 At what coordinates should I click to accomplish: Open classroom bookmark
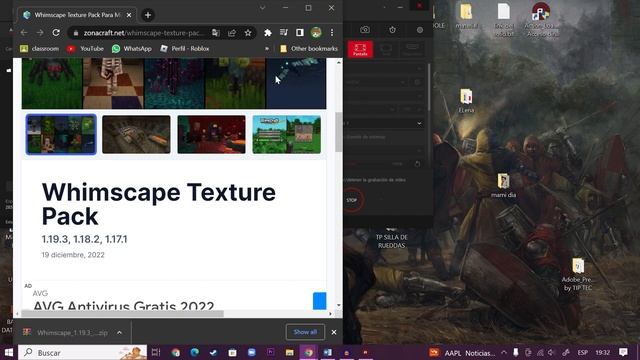(x=40, y=49)
